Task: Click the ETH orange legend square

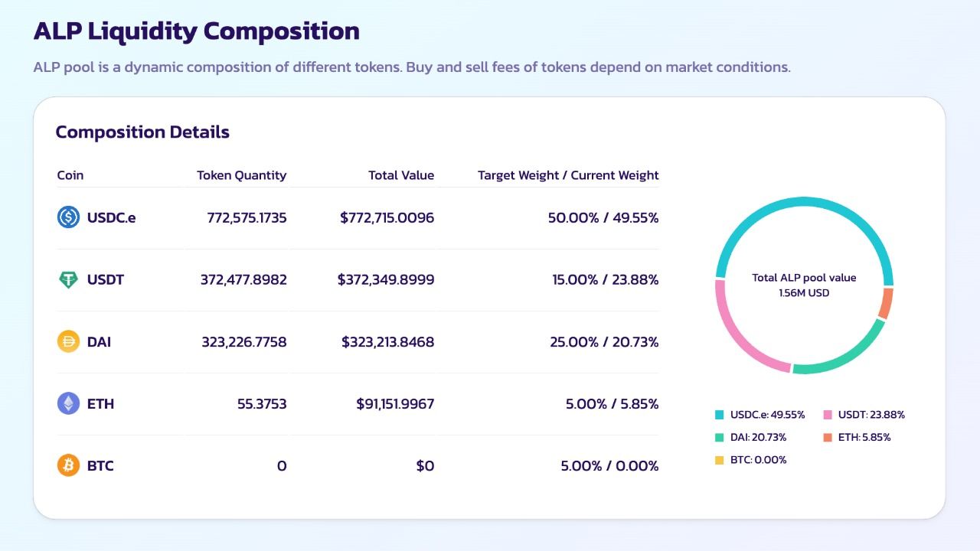Action: click(x=828, y=438)
